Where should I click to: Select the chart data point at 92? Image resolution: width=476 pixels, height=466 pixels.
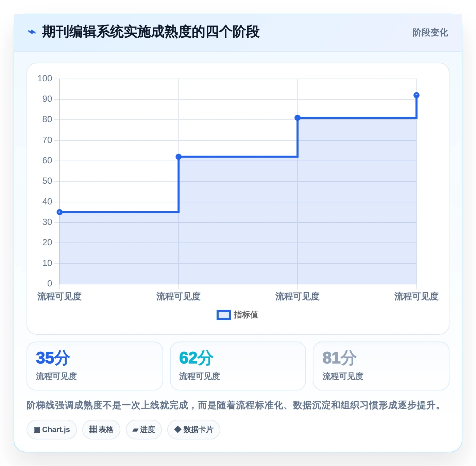click(x=417, y=95)
